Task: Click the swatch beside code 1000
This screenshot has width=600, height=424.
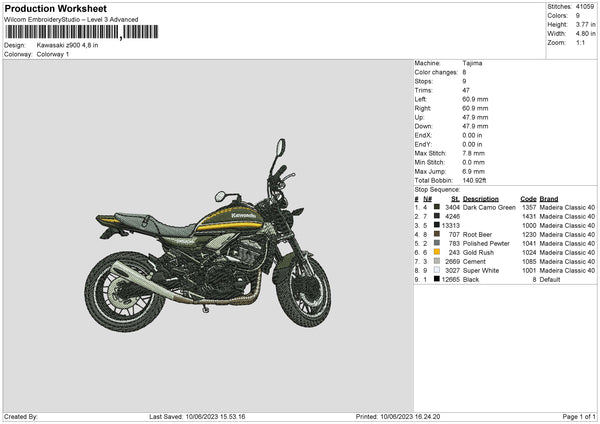Action: click(437, 225)
